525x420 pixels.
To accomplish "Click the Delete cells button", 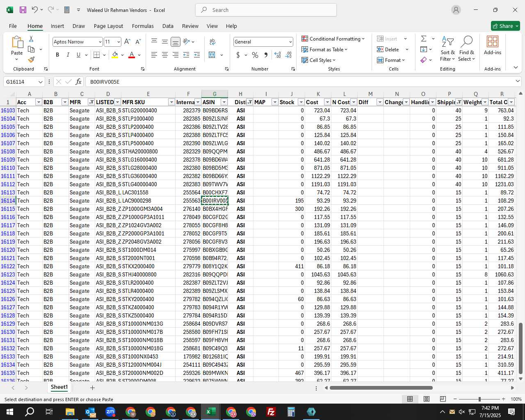I will pos(388,49).
